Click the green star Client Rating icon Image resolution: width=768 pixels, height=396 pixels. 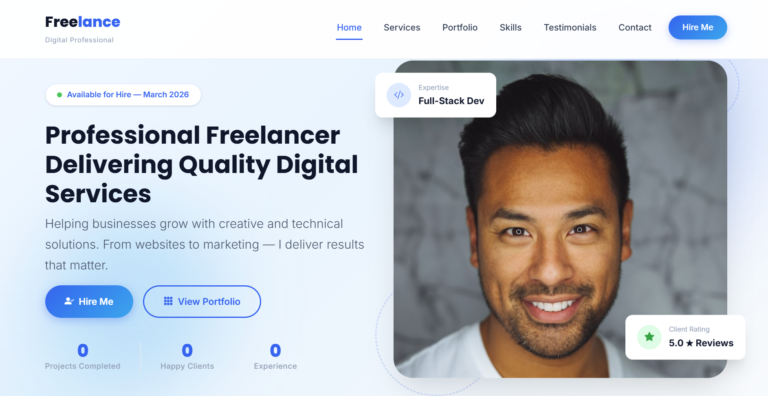point(649,337)
